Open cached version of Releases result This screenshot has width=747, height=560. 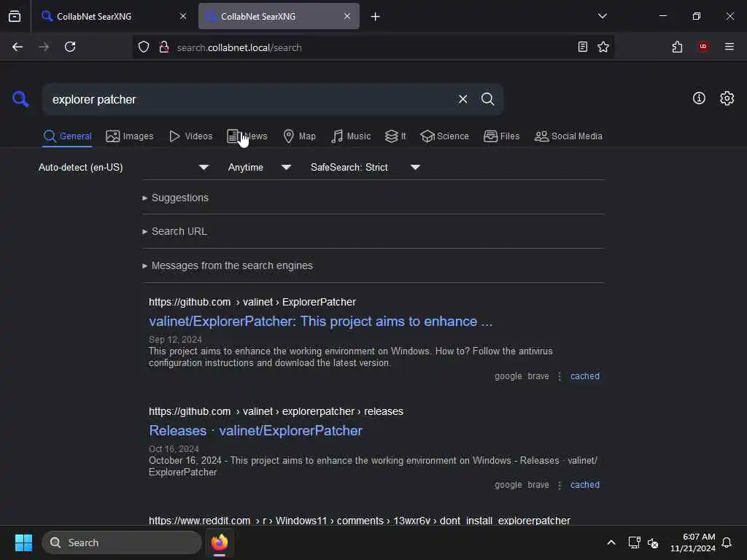coord(585,485)
